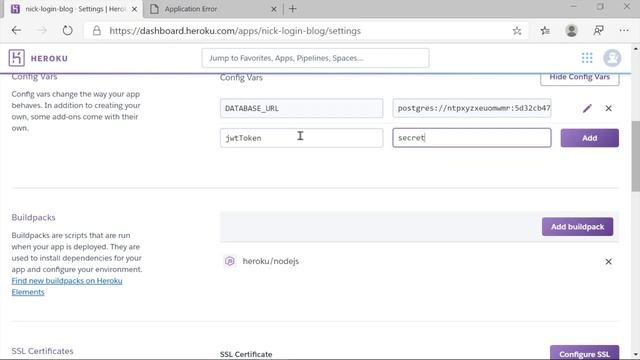Focus the jwtToken key input field

301,138
